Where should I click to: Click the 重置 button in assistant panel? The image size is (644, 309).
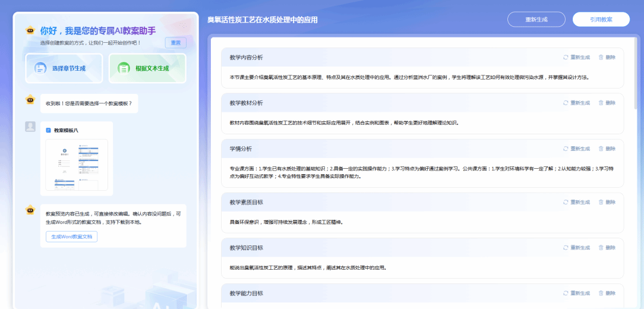click(175, 43)
